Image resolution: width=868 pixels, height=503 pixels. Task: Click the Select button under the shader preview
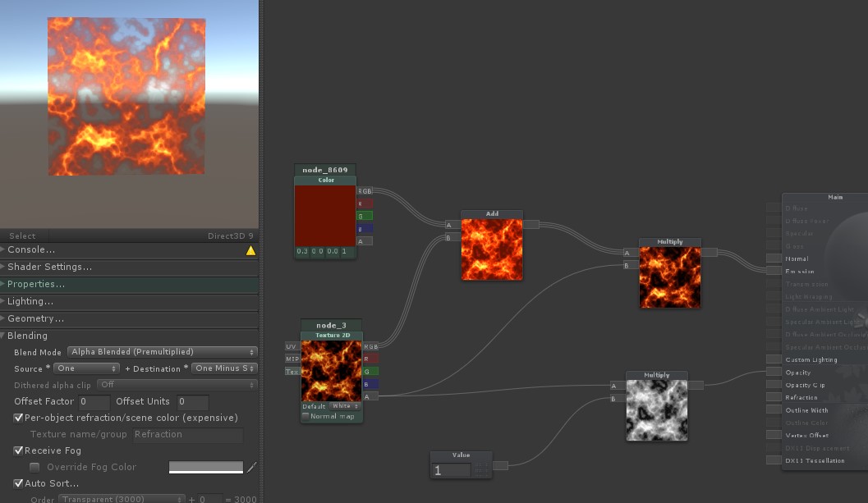pos(21,235)
